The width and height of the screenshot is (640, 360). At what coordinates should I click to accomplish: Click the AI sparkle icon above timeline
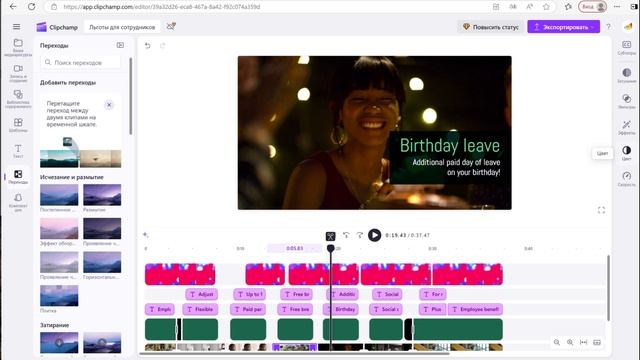coord(146,235)
